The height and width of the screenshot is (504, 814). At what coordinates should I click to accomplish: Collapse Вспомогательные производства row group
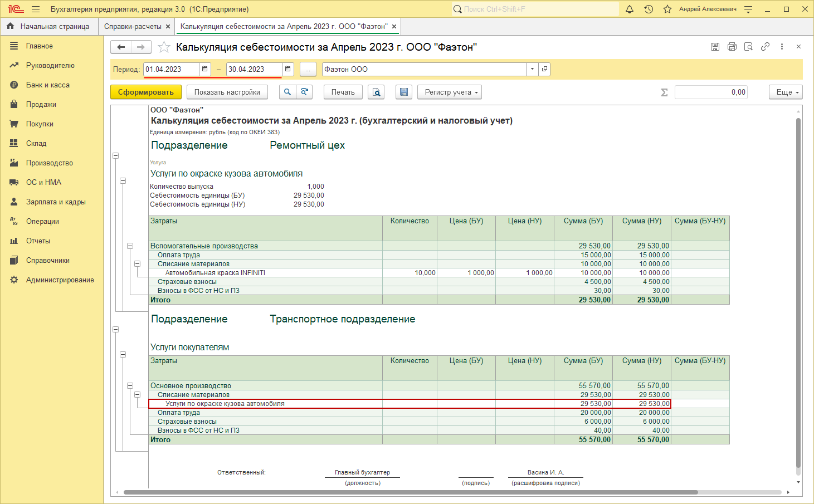click(x=130, y=246)
